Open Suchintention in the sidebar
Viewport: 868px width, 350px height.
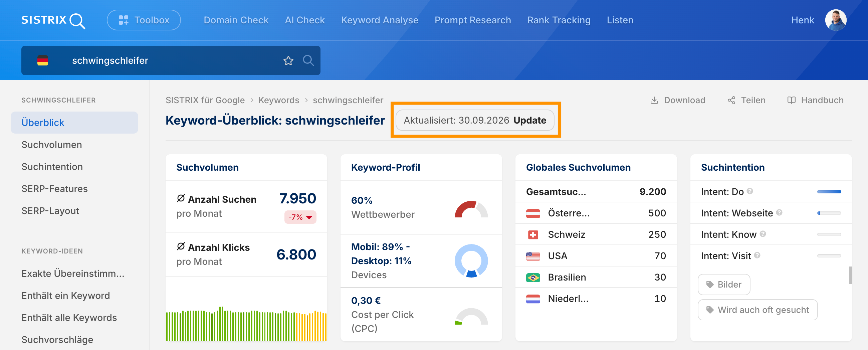(52, 167)
